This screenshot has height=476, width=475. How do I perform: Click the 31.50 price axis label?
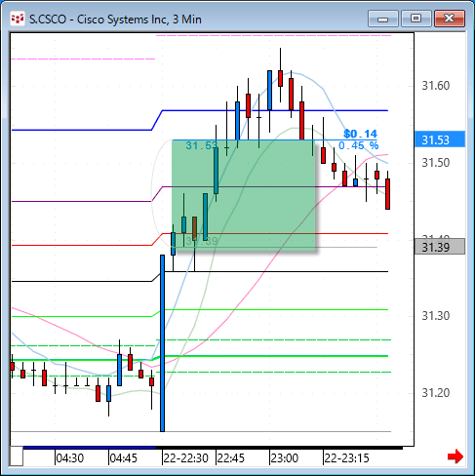[x=436, y=163]
